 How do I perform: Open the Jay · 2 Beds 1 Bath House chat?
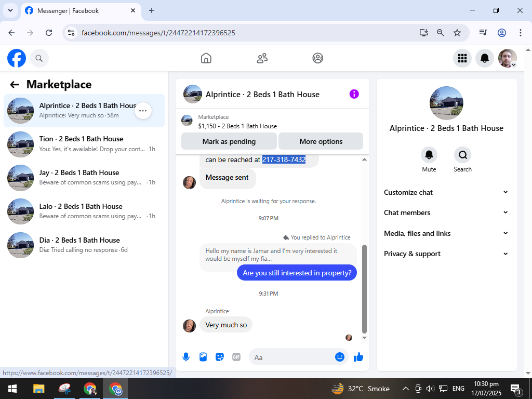click(x=84, y=178)
